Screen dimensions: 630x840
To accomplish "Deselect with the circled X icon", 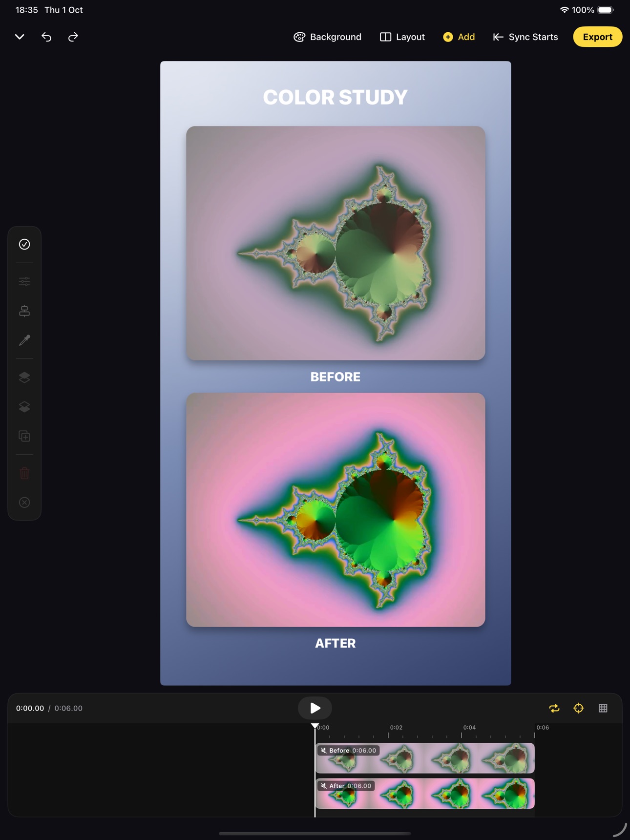I will [24, 502].
